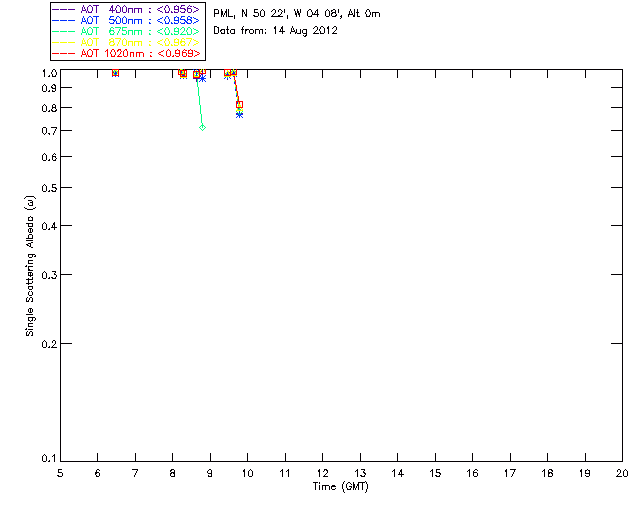Click the yellow AOT 870nm legend entry
The height and width of the screenshot is (512, 640).
coord(126,42)
